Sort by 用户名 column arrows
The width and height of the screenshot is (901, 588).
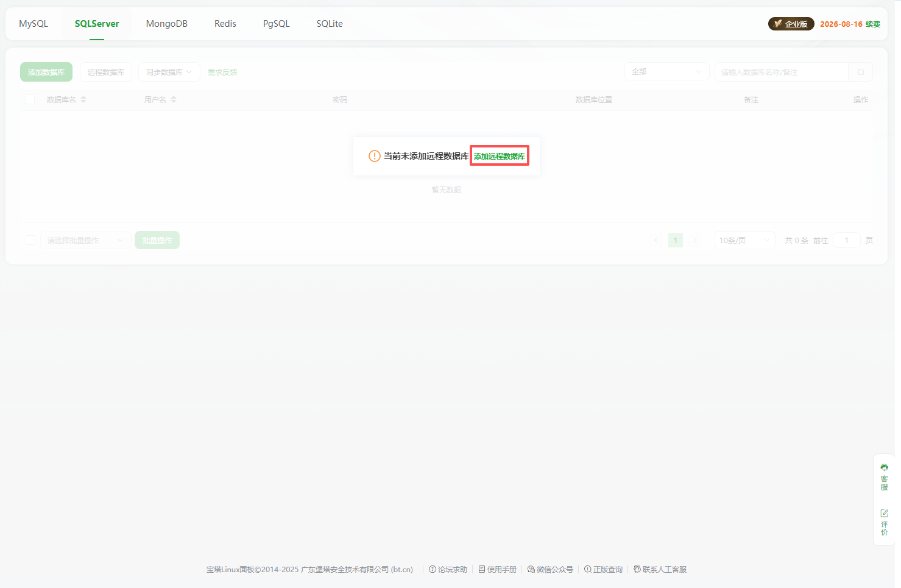[x=174, y=99]
